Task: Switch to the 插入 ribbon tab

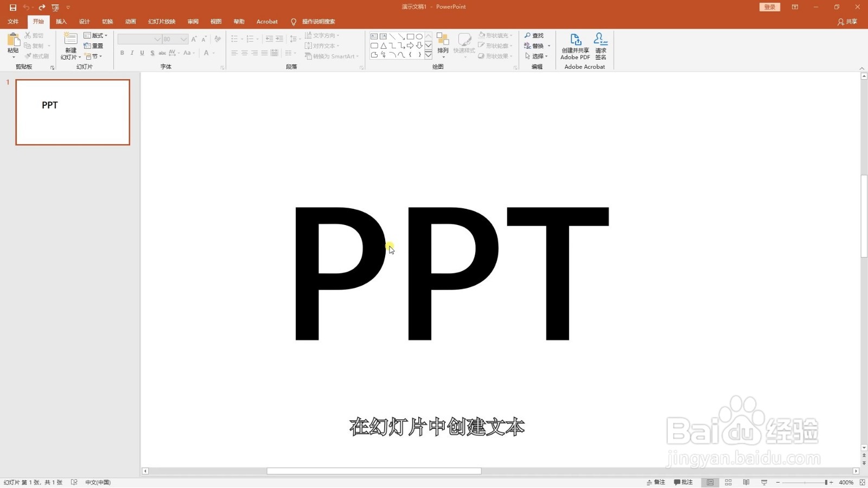Action: point(61,21)
